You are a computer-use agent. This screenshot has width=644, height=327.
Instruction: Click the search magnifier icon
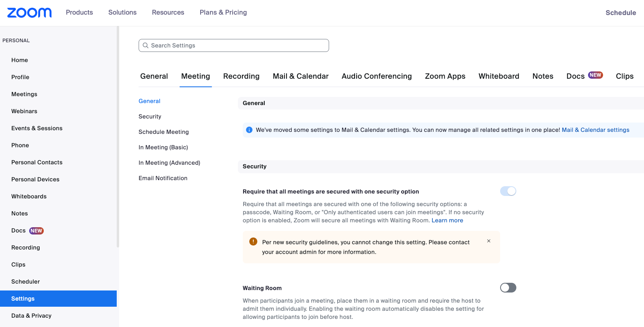(145, 45)
